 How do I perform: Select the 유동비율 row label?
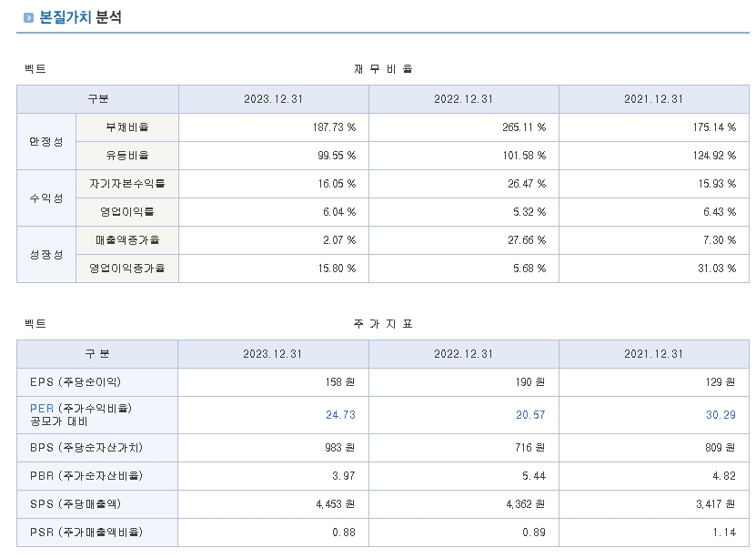click(127, 156)
